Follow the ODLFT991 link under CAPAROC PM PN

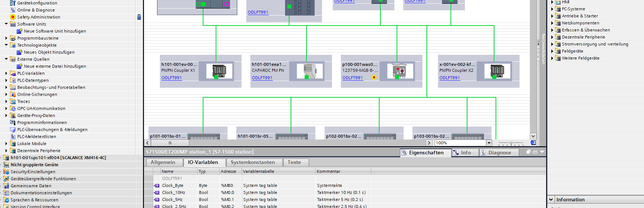[262, 78]
